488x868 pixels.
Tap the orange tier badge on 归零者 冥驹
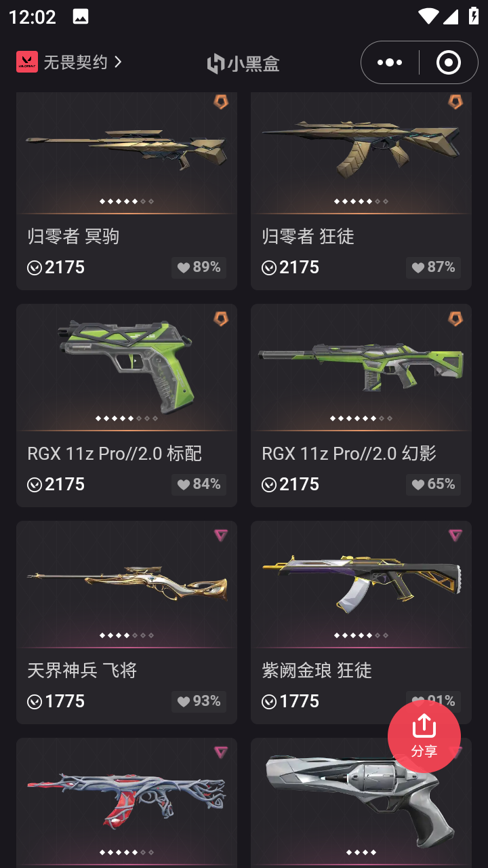tap(221, 102)
